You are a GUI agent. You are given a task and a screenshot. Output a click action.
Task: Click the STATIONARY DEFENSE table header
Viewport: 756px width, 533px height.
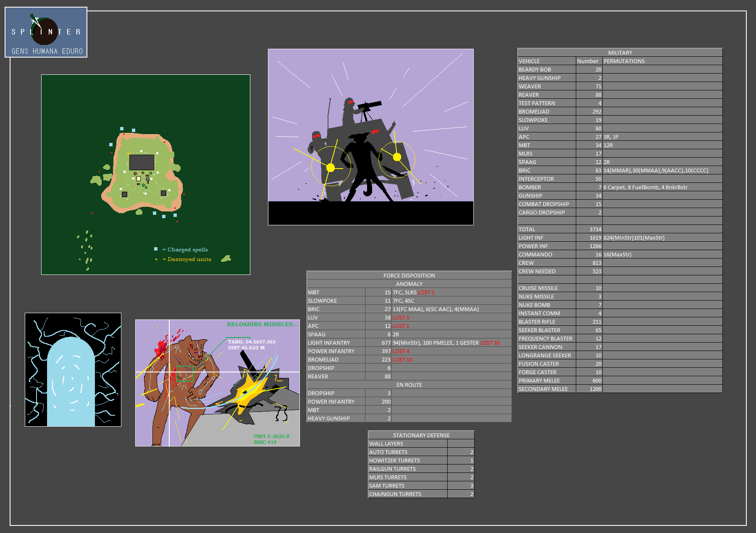pyautogui.click(x=421, y=435)
